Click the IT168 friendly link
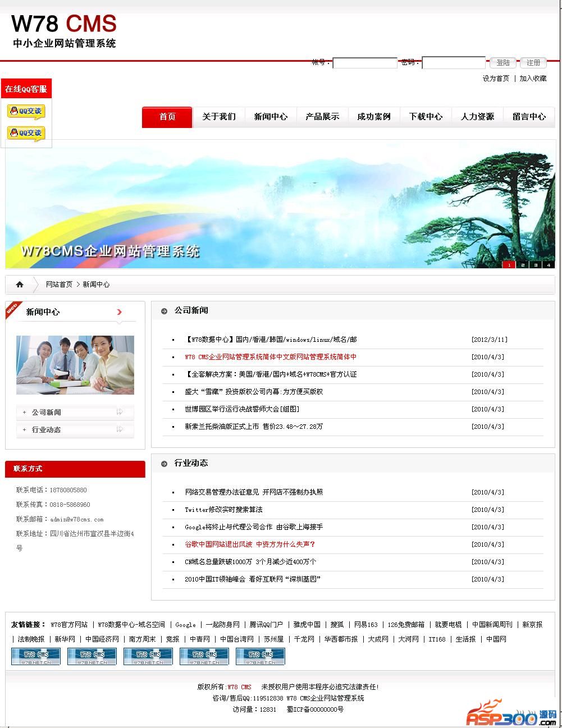This screenshot has width=562, height=728. point(437,639)
